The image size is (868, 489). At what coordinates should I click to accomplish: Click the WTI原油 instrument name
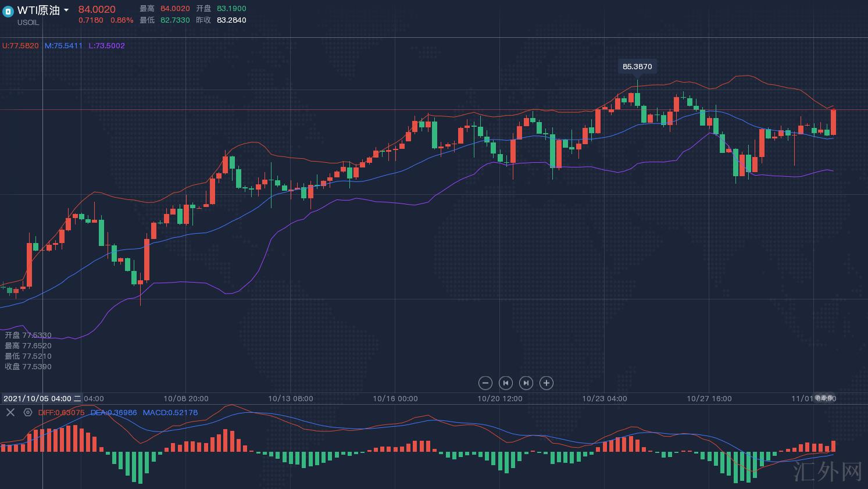38,10
